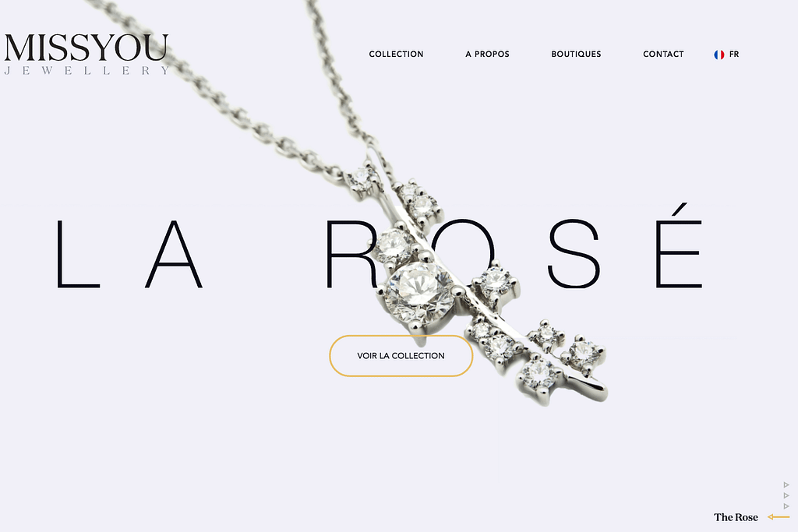Click the letter É in headline
Viewport: 798px width, 532px height.
click(x=679, y=245)
